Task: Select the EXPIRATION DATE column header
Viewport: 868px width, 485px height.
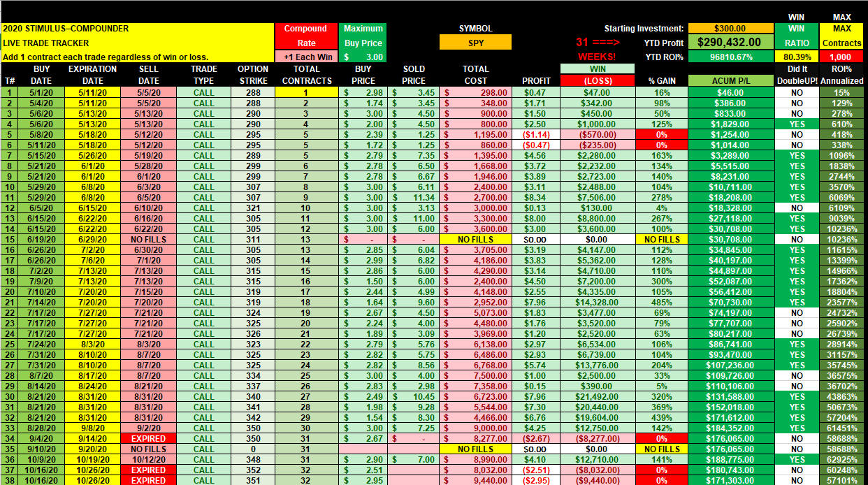Action: click(92, 75)
